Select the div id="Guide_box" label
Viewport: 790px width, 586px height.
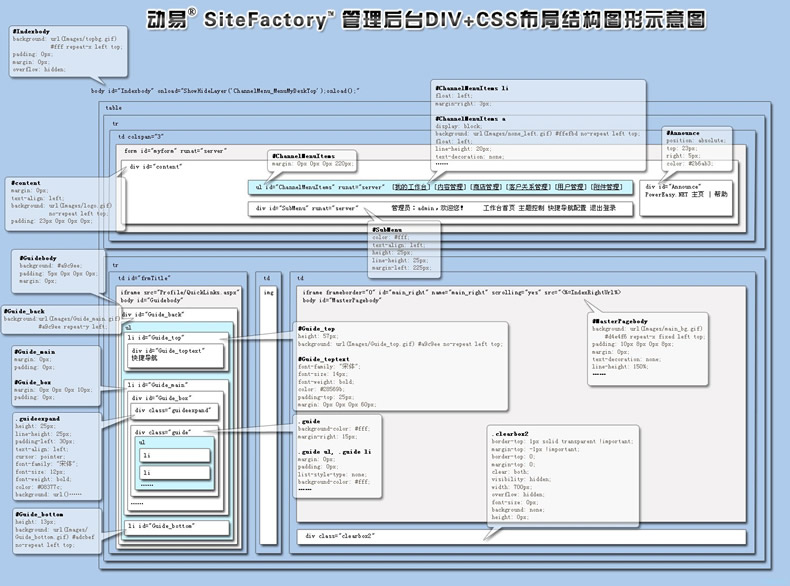161,398
